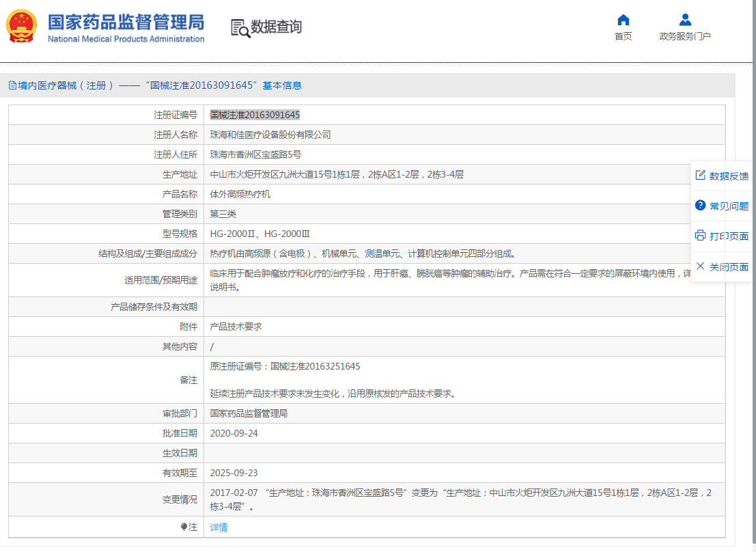Image resolution: width=756 pixels, height=552 pixels.
Task: Click the 数据查询 heading text
Action: (x=277, y=27)
